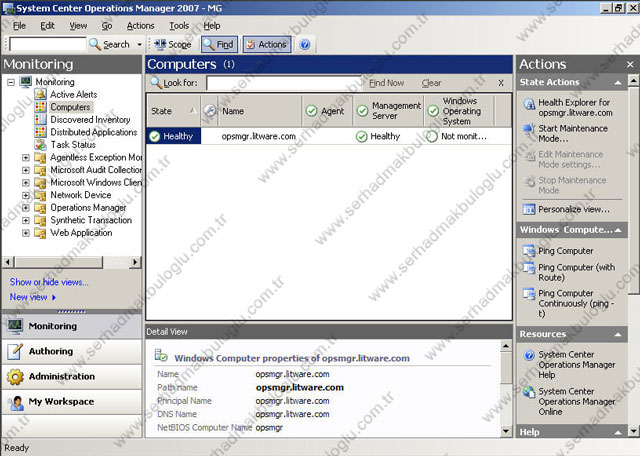The image size is (640, 456).
Task: Click the navigation tree horizontal scrollbar right arrow
Action: pos(135,262)
